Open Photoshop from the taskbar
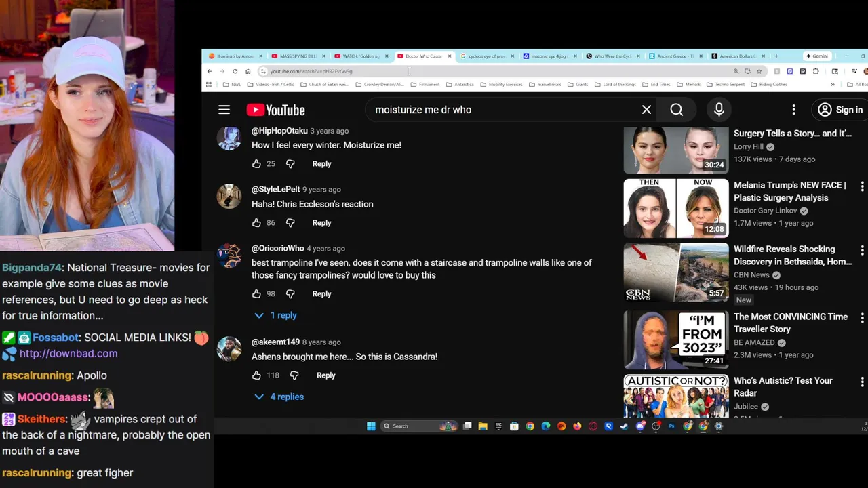This screenshot has height=488, width=868. [672, 426]
